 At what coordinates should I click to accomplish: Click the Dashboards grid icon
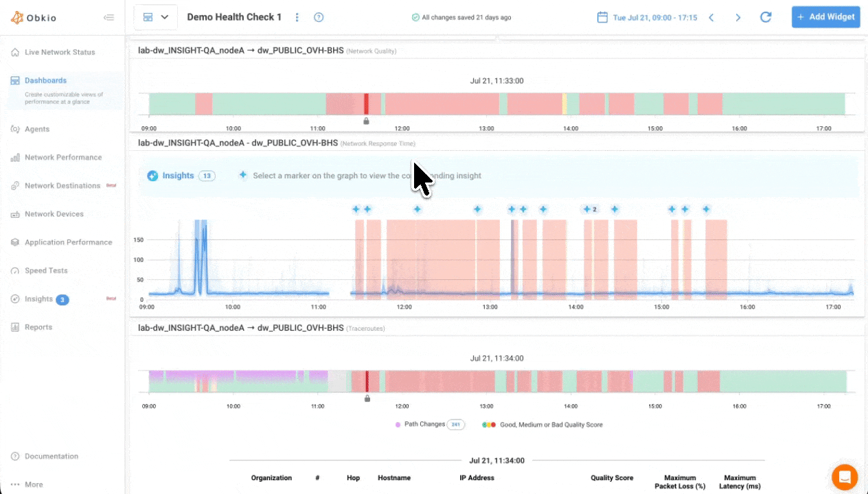15,80
